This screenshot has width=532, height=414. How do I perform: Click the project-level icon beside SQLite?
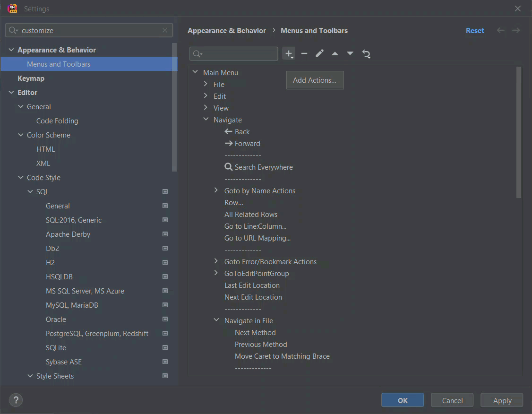point(165,347)
